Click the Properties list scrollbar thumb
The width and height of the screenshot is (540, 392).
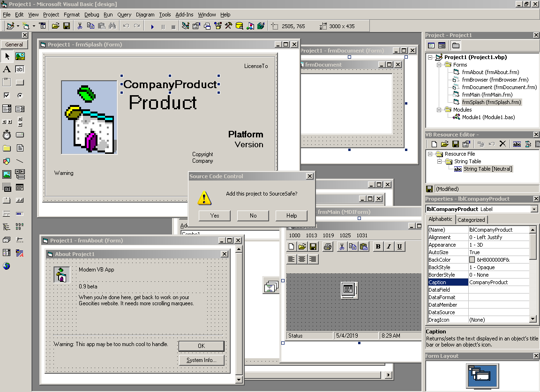pos(532,246)
